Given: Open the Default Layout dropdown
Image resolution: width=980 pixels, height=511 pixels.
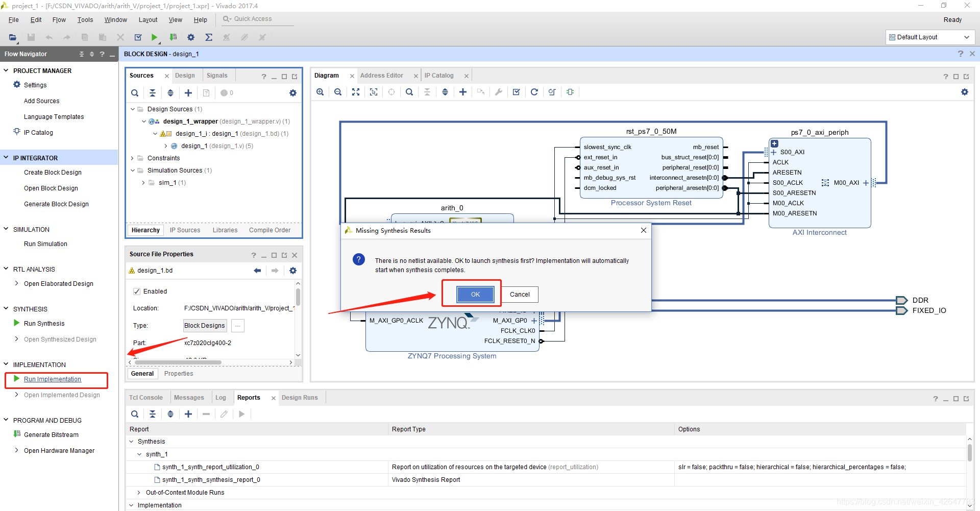Looking at the screenshot, I should pyautogui.click(x=930, y=37).
